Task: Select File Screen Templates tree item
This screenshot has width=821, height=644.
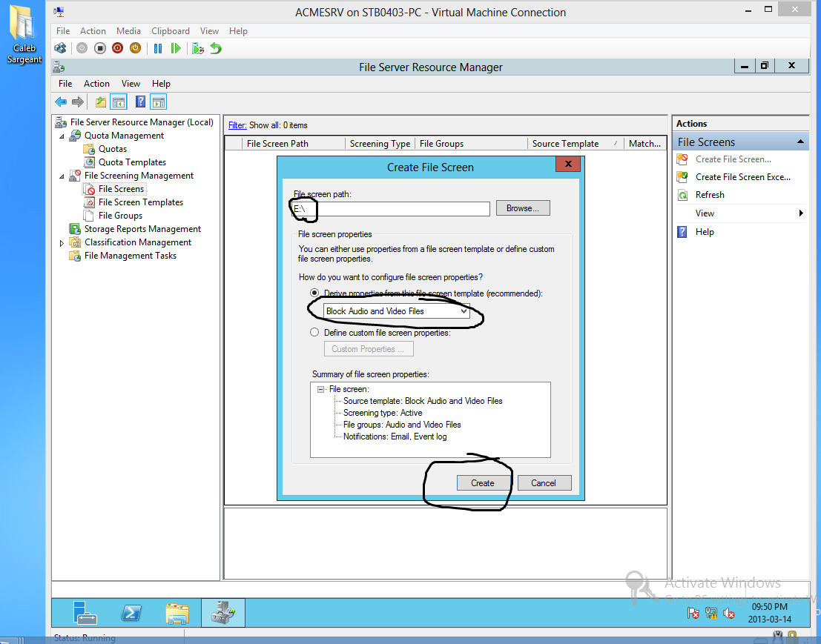Action: point(140,202)
